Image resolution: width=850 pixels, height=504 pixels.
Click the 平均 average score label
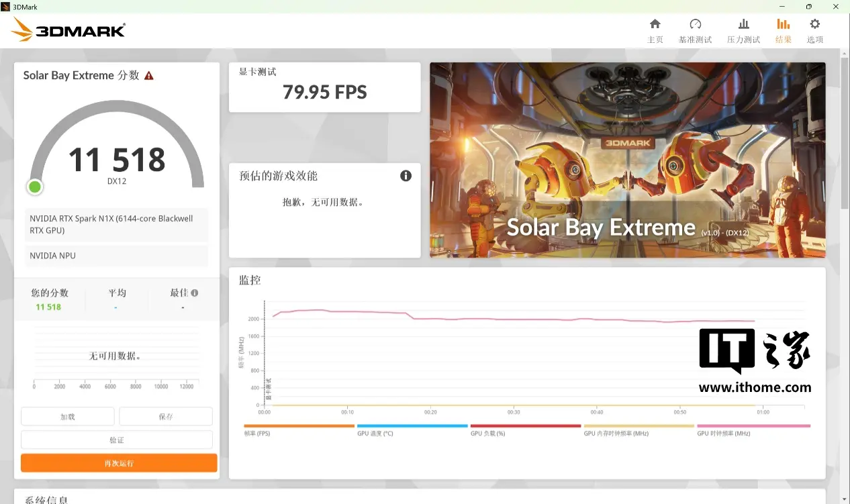click(117, 293)
